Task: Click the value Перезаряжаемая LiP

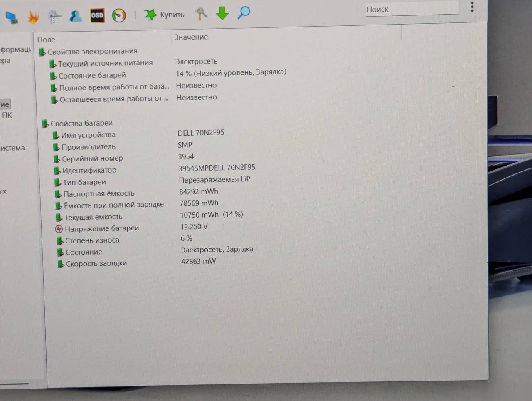Action: tap(214, 180)
